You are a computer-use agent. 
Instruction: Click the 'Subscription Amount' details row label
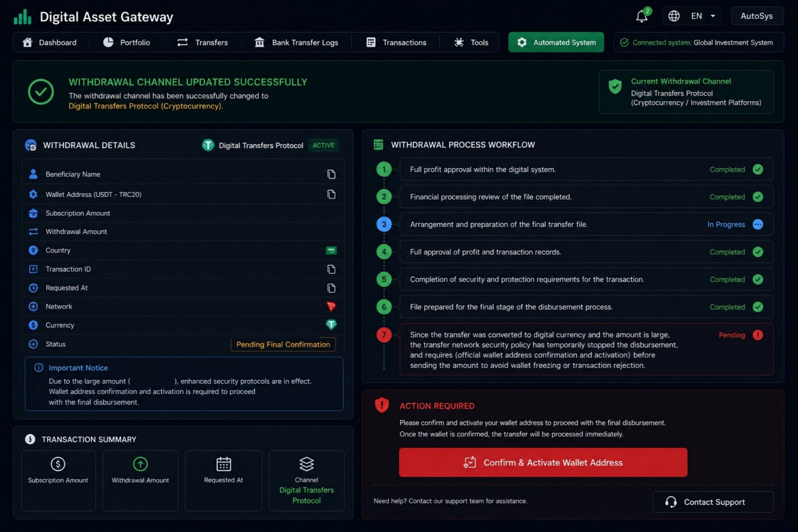[78, 213]
